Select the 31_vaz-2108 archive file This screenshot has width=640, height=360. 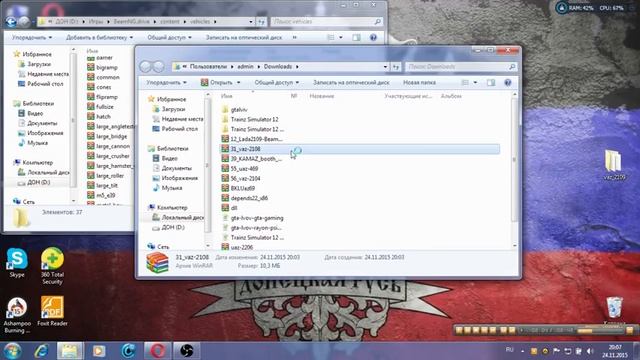point(359,149)
